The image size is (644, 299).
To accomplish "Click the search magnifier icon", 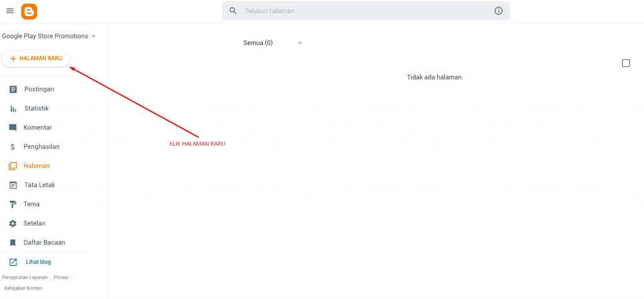I will click(x=233, y=11).
